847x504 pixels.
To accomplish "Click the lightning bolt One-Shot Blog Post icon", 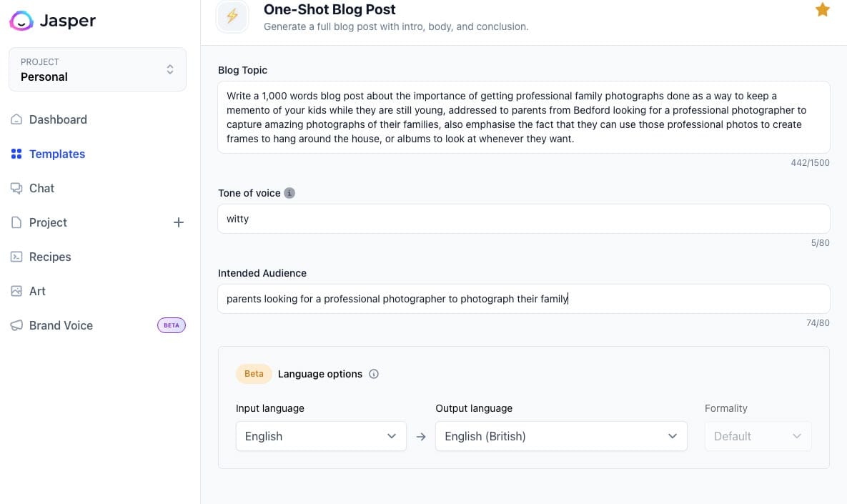I will pos(232,16).
